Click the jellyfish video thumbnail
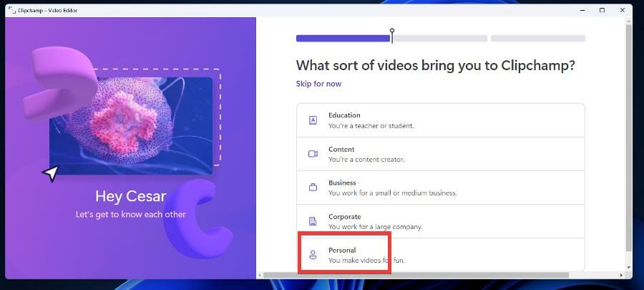This screenshot has width=644, height=290. click(131, 126)
